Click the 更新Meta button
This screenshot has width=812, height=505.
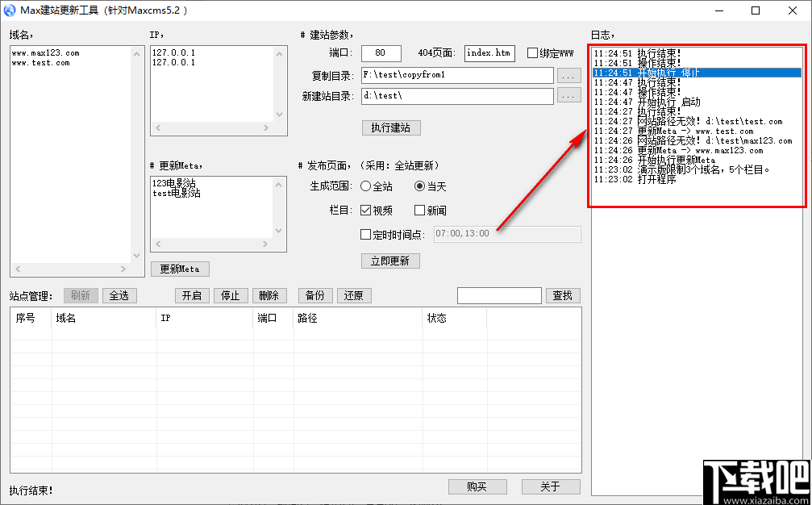point(179,269)
